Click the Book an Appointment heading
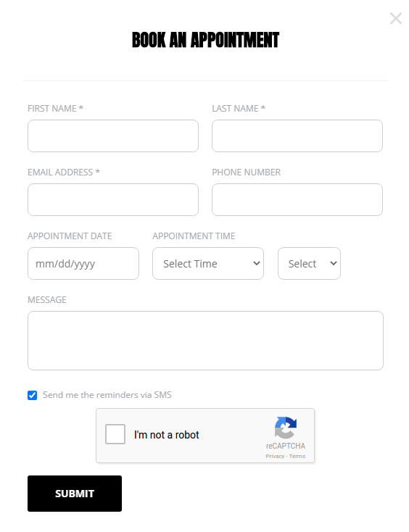The image size is (409, 532). [205, 40]
